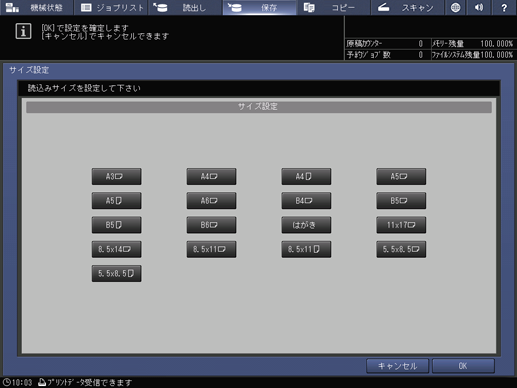
Task: Select the 保存 store tab
Action: (259, 7)
